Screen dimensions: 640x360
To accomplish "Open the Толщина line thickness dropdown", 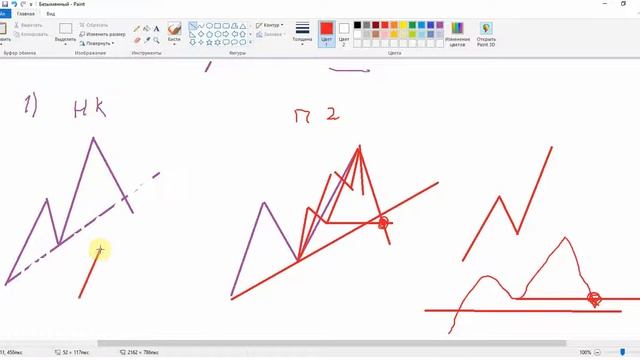I will [x=302, y=33].
